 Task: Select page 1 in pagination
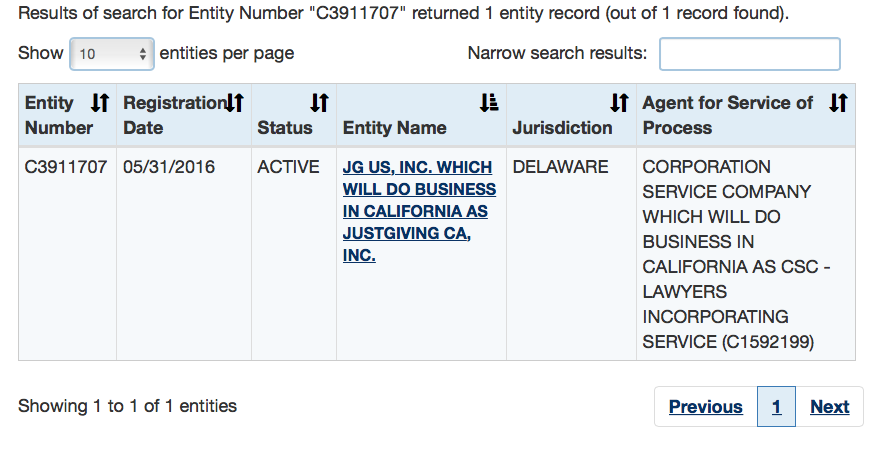click(777, 407)
